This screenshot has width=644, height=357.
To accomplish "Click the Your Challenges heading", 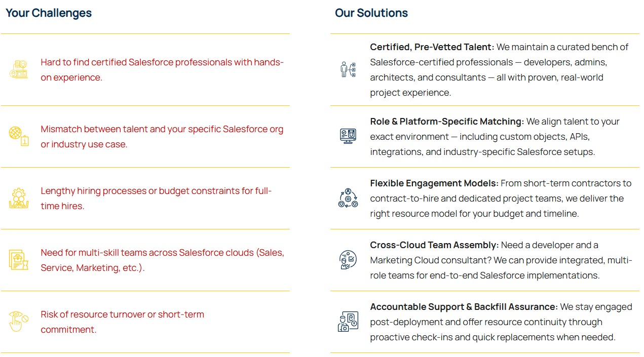I will pos(49,13).
